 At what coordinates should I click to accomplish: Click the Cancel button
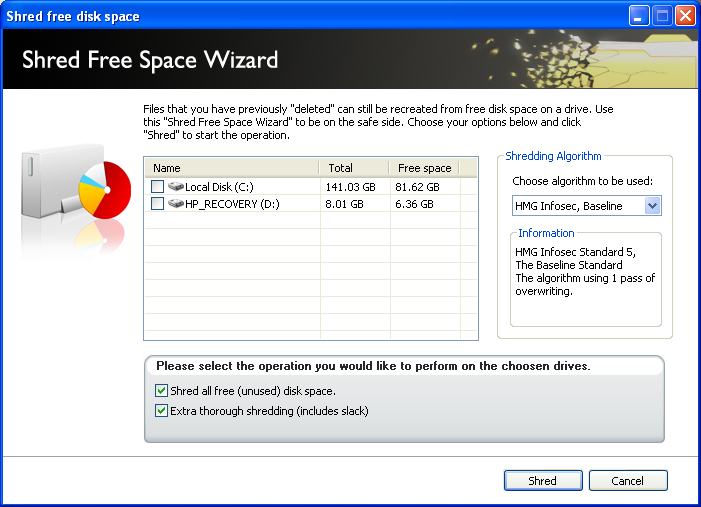click(628, 481)
